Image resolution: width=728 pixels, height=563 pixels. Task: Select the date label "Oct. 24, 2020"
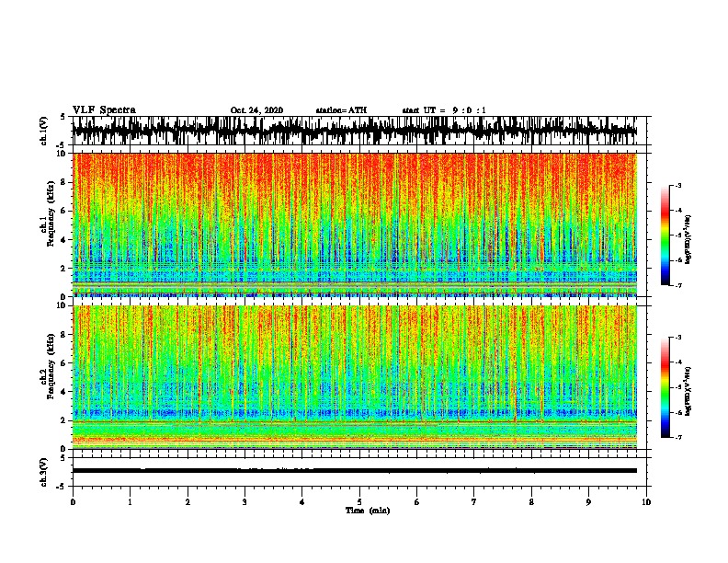[256, 110]
